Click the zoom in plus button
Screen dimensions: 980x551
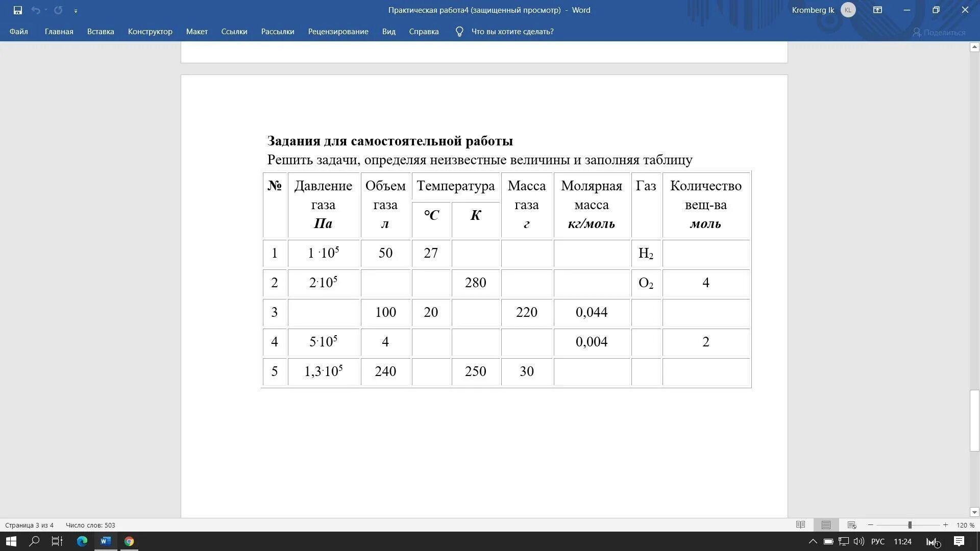[x=945, y=525]
